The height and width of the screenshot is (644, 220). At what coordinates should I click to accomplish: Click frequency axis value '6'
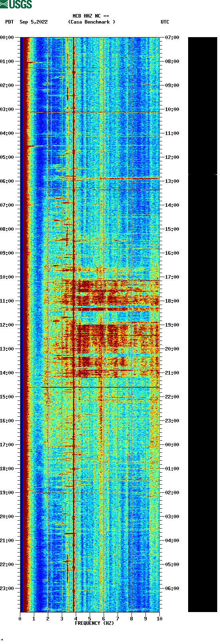104,619
